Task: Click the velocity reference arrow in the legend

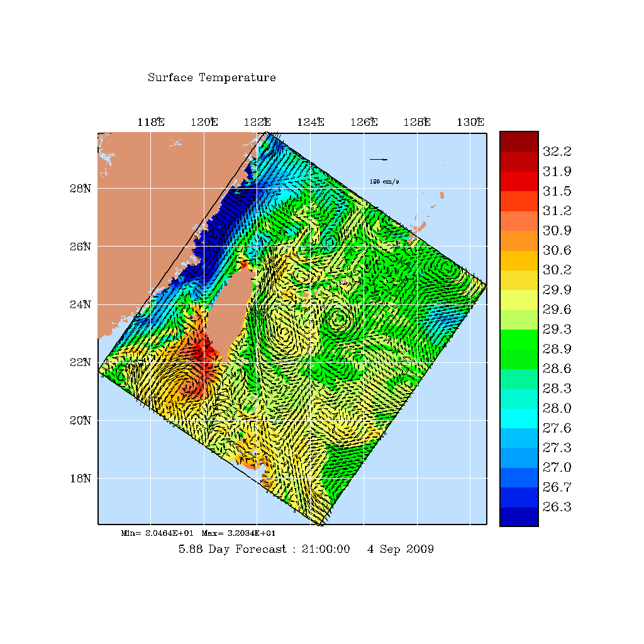Action: [x=379, y=159]
